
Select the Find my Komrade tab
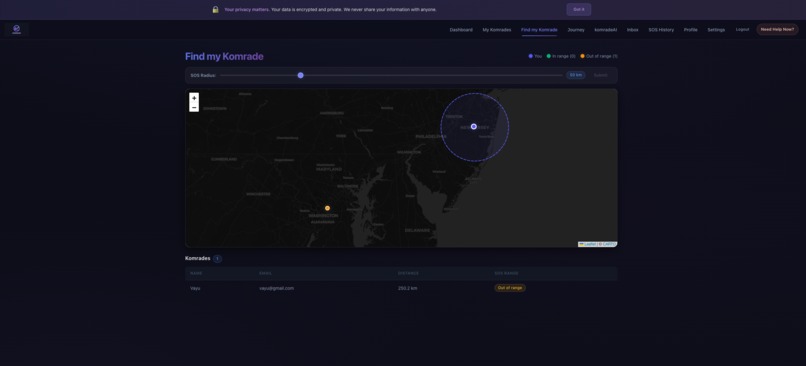click(x=539, y=30)
